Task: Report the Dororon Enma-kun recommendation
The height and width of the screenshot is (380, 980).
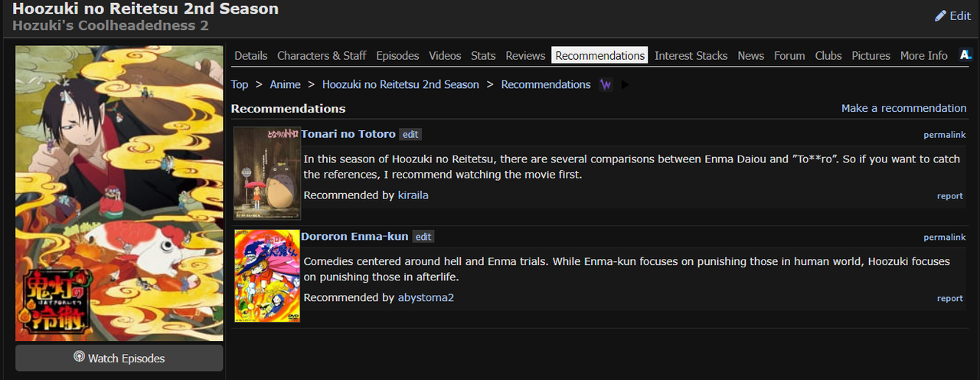Action: (950, 299)
